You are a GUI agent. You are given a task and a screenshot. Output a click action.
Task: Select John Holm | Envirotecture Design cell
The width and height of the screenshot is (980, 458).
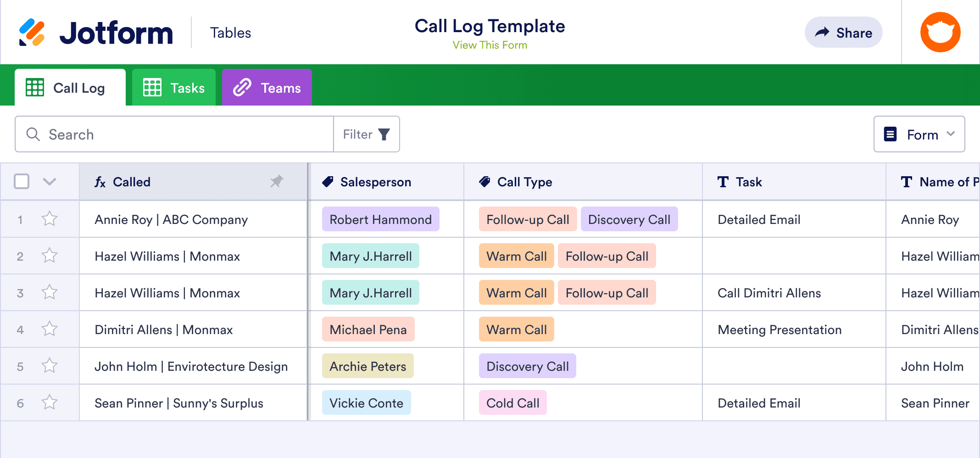pos(193,366)
